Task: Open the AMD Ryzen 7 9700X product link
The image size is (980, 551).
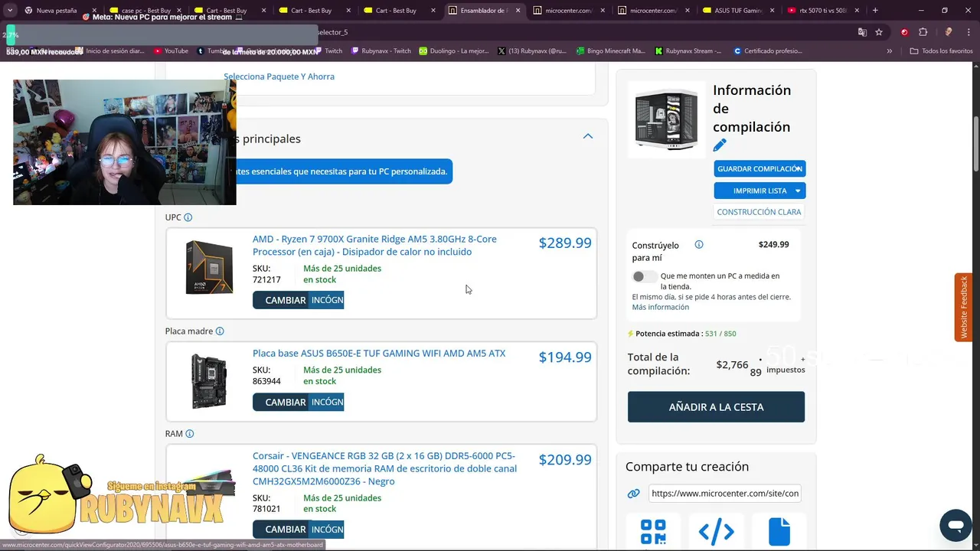Action: point(374,246)
